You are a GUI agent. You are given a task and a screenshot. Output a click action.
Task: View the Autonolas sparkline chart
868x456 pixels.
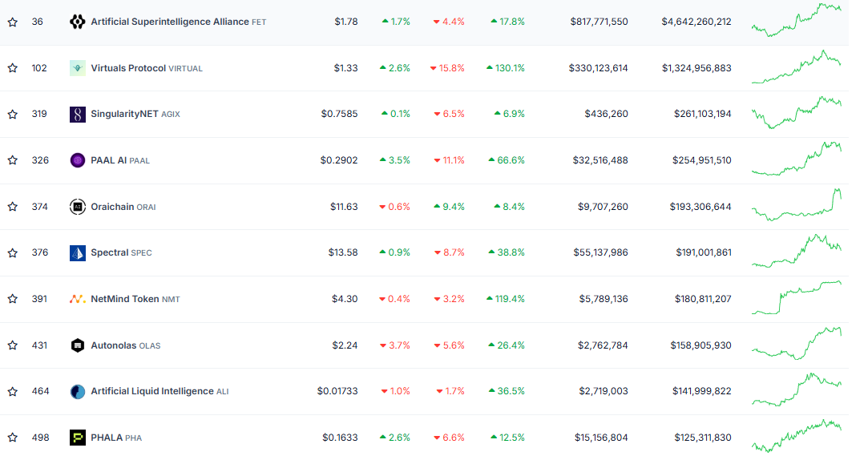pyautogui.click(x=796, y=344)
